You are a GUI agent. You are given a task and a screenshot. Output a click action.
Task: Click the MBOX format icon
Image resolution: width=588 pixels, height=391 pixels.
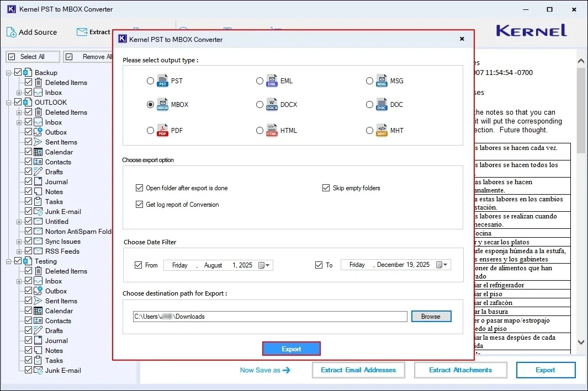162,105
